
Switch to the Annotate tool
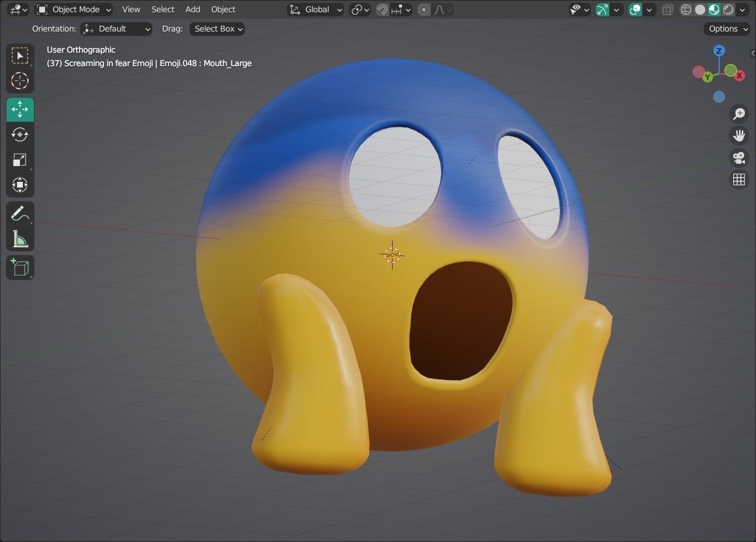[x=20, y=213]
